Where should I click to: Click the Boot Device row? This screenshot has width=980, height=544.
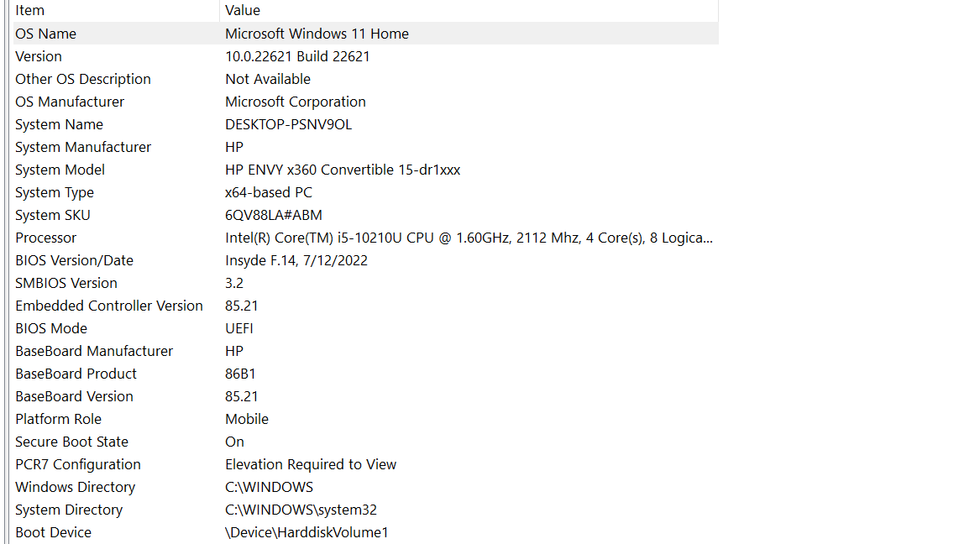[365, 533]
